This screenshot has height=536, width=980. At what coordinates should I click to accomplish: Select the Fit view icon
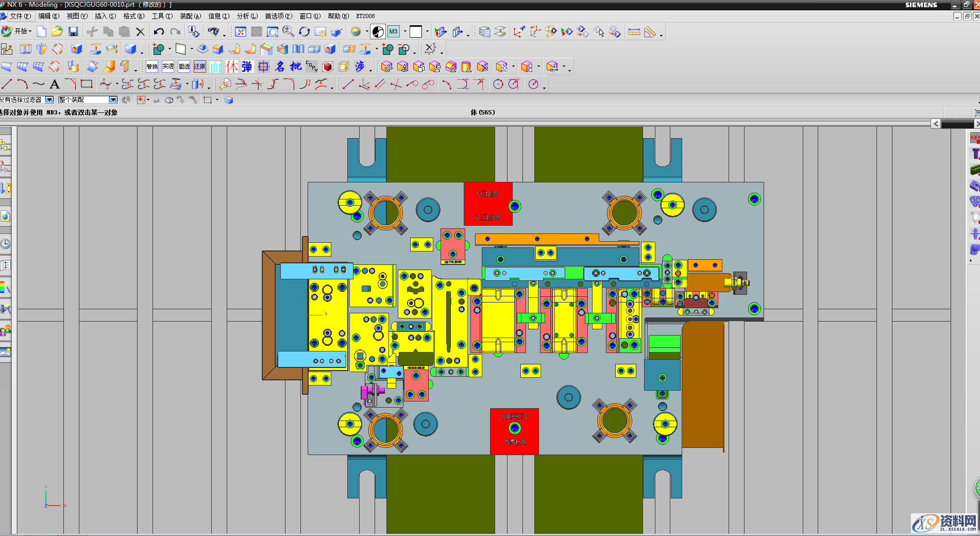tap(240, 32)
